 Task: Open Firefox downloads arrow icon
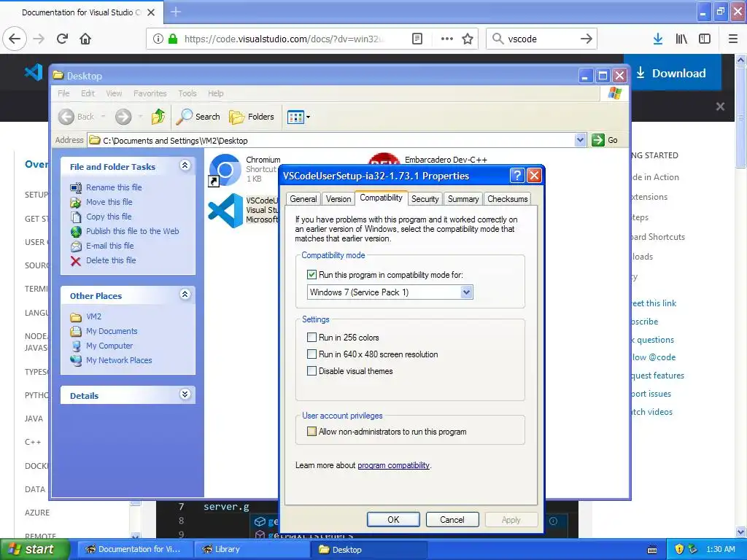[657, 39]
